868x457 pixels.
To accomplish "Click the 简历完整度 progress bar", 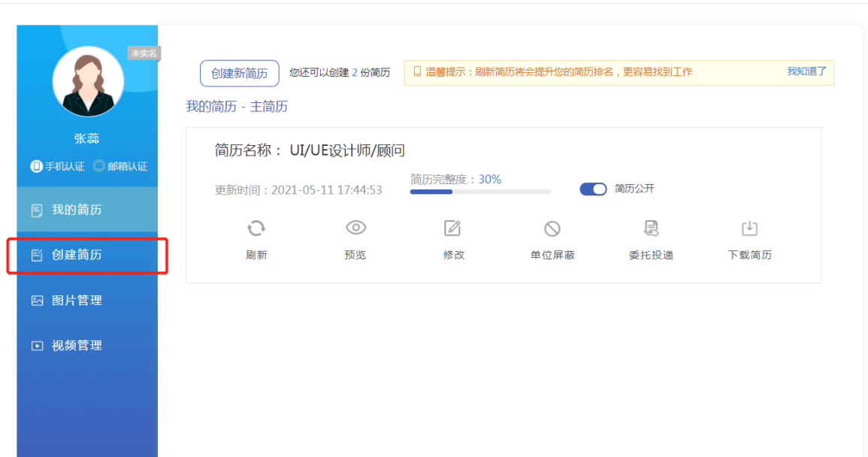I will click(480, 192).
